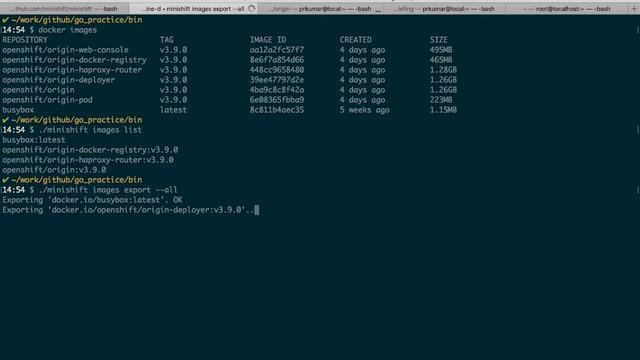Screen dimensions: 640x360
Task: Click the 465MB size value
Action: tap(441, 60)
